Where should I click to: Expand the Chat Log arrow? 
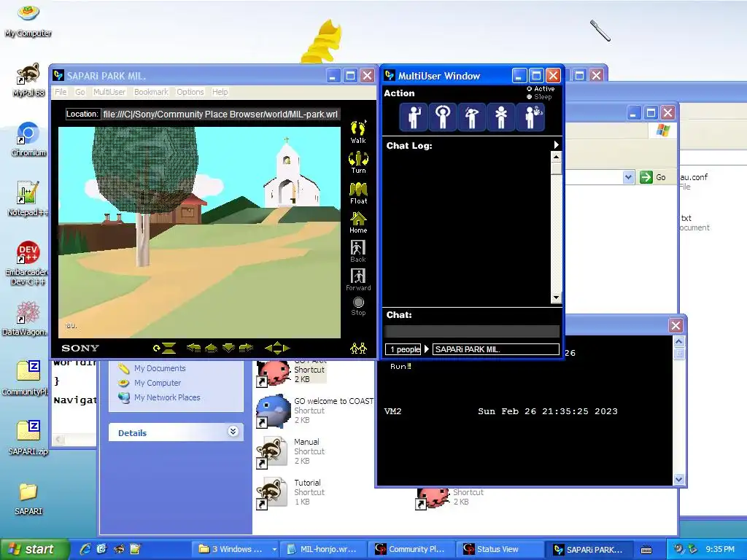tap(556, 145)
